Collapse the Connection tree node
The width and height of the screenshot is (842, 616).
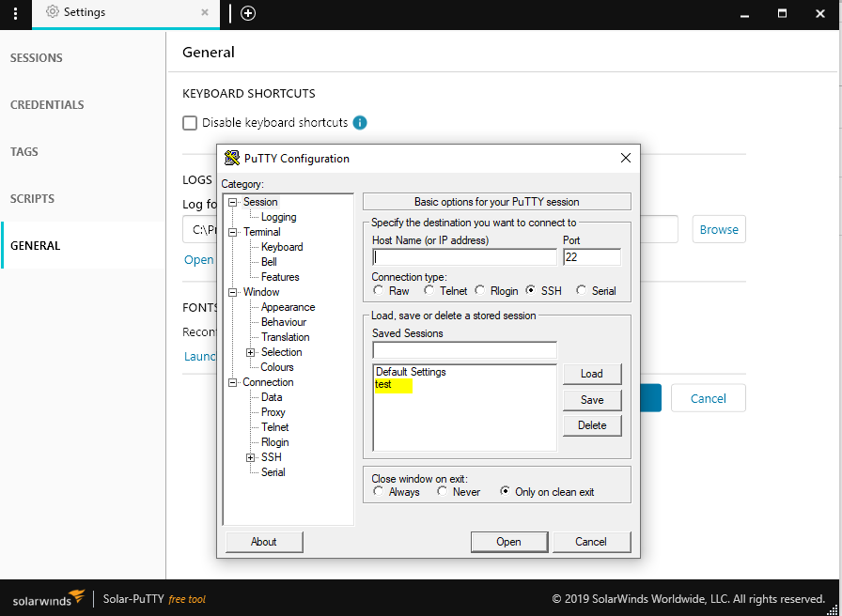(x=232, y=382)
